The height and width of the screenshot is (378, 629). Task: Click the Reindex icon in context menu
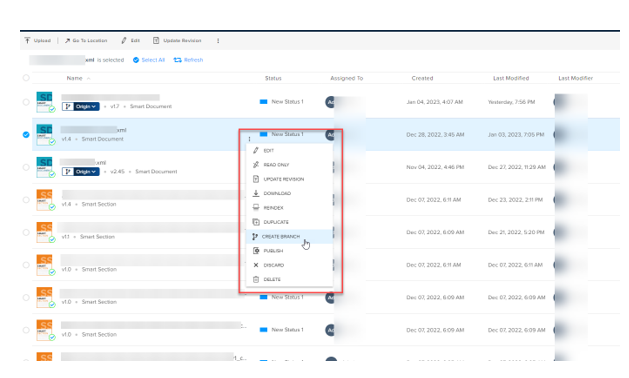(x=256, y=207)
